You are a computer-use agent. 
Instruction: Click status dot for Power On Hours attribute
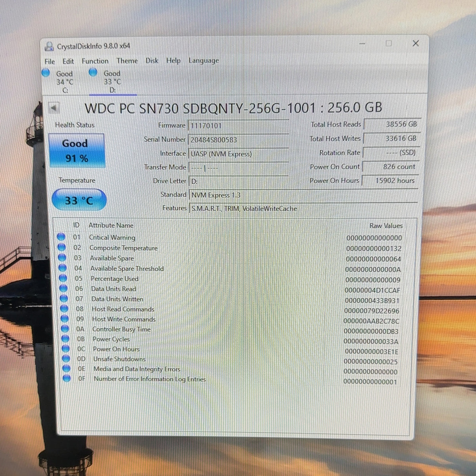[x=65, y=349]
